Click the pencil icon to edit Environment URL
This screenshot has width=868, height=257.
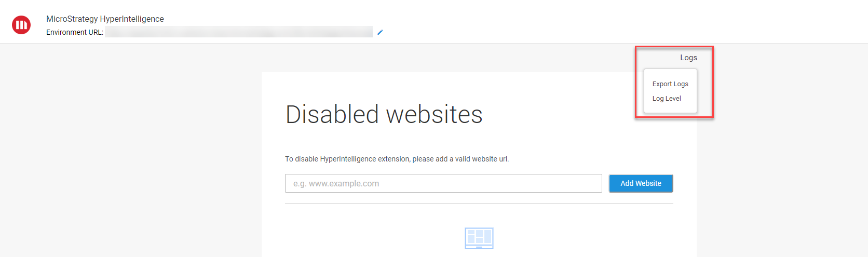coord(380,32)
